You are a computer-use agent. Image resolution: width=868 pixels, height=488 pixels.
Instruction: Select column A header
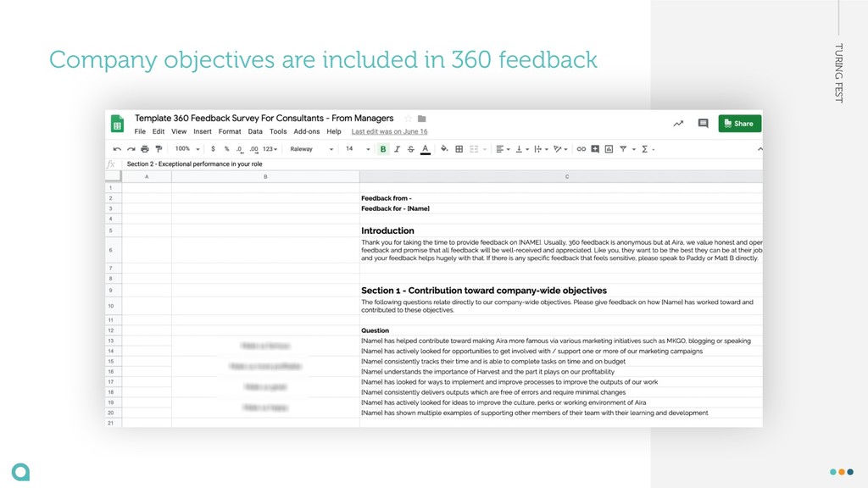pyautogui.click(x=147, y=176)
